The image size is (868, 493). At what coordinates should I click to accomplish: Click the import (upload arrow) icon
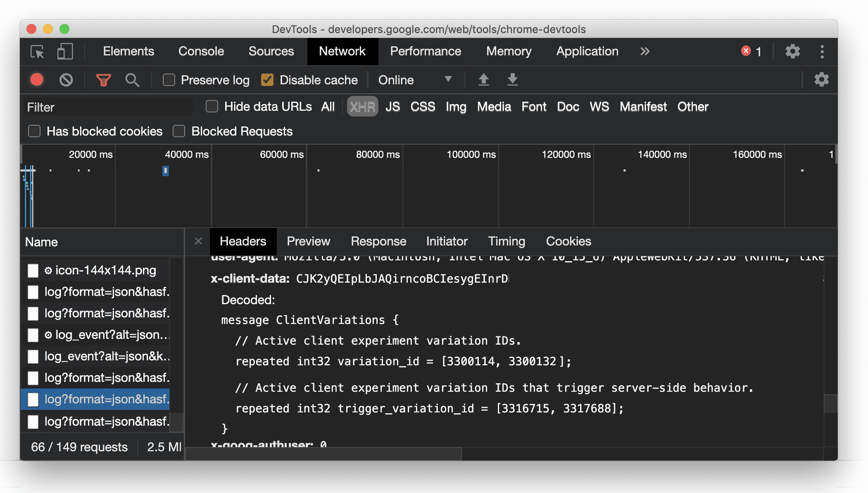coord(483,79)
